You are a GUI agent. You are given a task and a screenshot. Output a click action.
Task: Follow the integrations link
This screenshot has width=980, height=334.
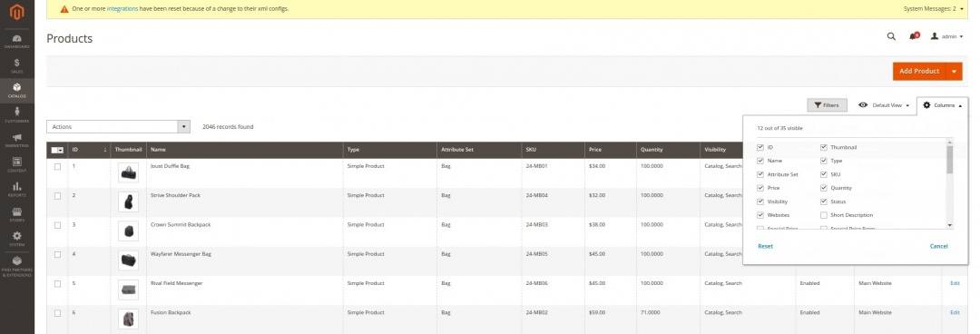[122, 9]
